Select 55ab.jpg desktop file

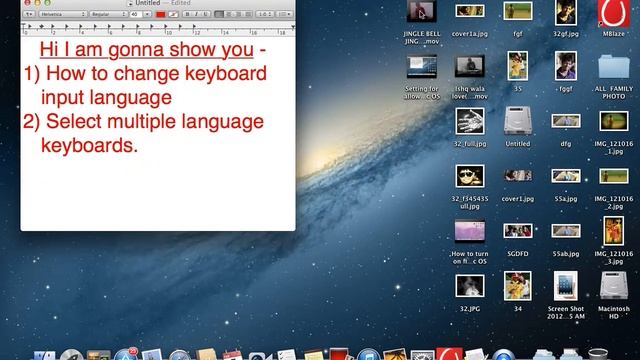pos(565,240)
